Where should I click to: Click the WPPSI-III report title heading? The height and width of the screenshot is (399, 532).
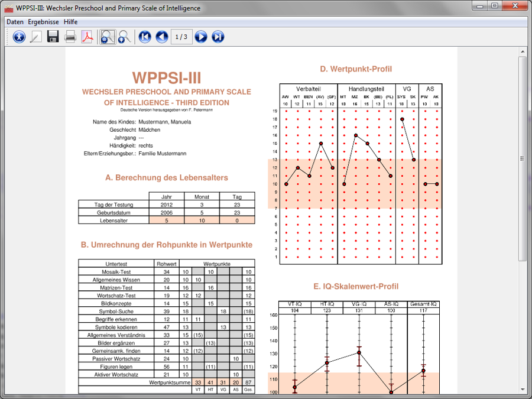point(167,78)
